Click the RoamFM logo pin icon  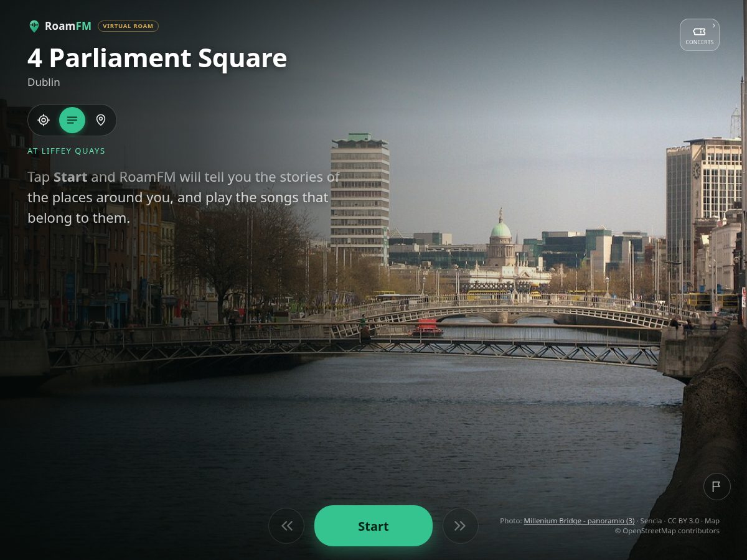(34, 26)
